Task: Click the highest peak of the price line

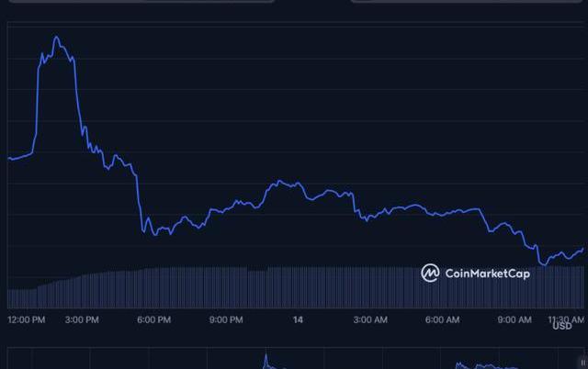Action: pos(57,38)
